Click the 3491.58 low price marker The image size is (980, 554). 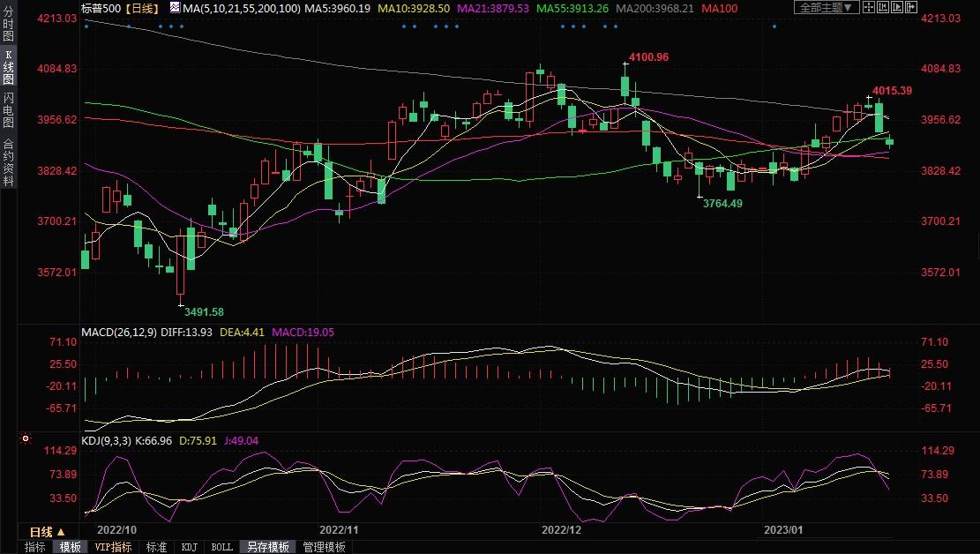pos(203,311)
